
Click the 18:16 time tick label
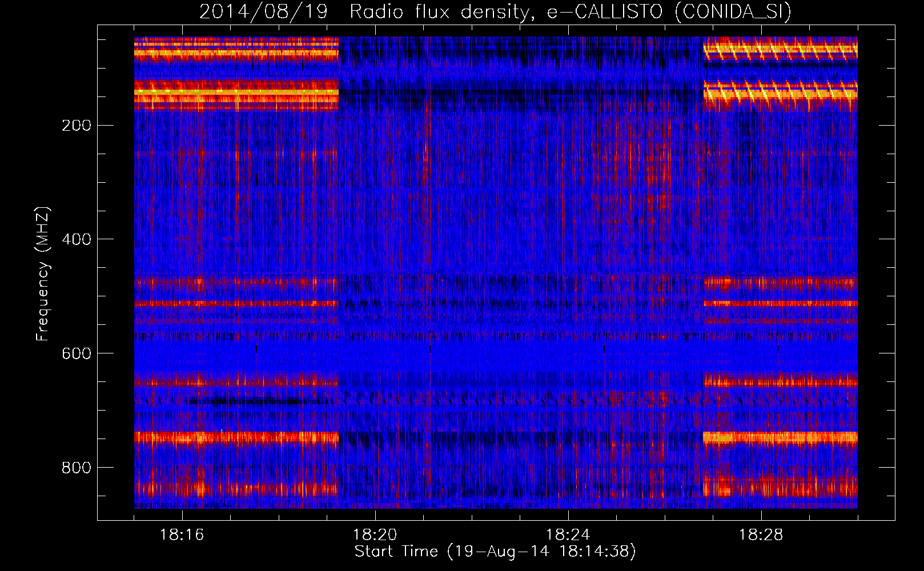coord(182,535)
